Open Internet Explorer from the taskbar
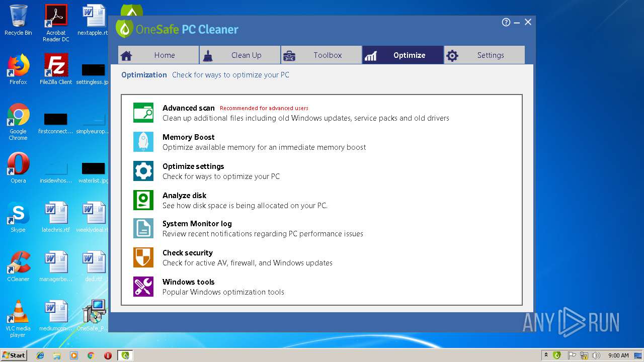This screenshot has height=362, width=644. coord(40,355)
